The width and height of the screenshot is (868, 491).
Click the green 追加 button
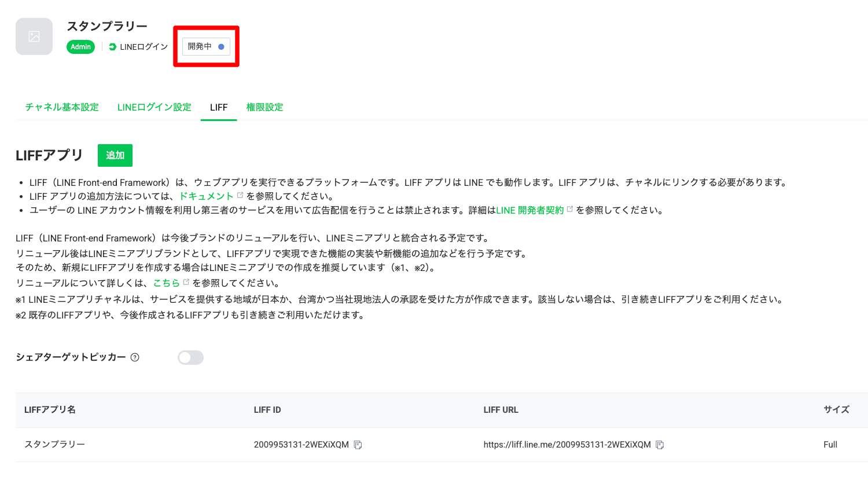pos(115,155)
